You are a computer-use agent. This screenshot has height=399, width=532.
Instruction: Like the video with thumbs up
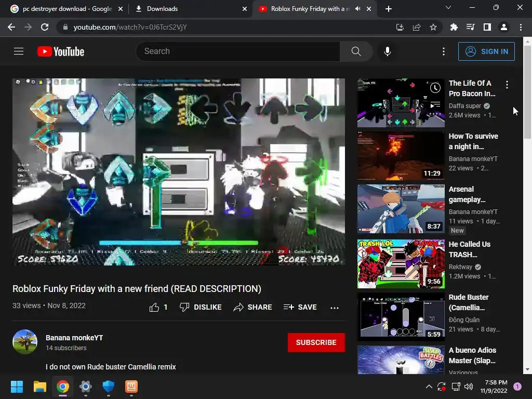coord(158,307)
